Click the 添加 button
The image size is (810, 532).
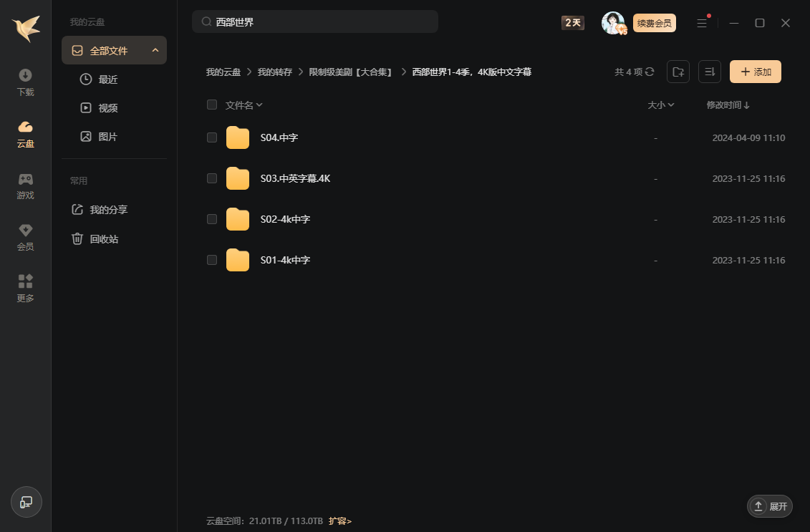[755, 72]
